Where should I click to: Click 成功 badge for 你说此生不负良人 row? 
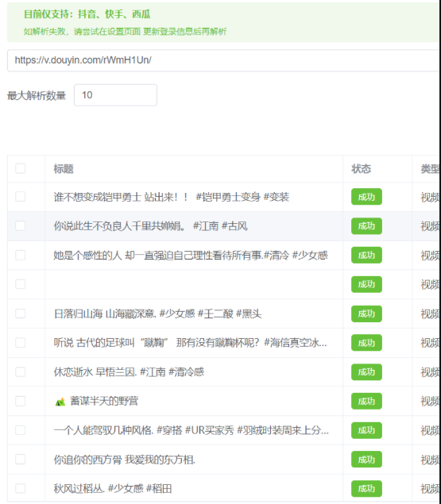[x=366, y=226]
